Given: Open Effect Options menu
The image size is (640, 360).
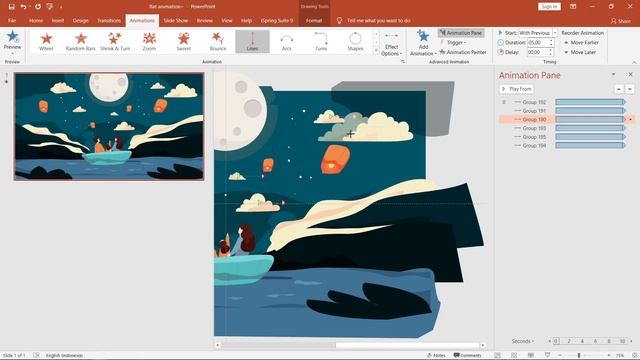Looking at the screenshot, I should [391, 44].
